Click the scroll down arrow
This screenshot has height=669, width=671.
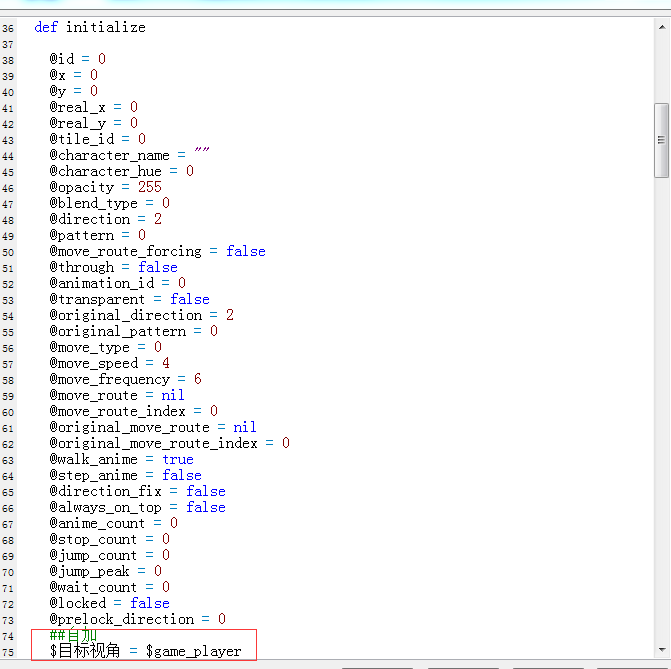(662, 650)
